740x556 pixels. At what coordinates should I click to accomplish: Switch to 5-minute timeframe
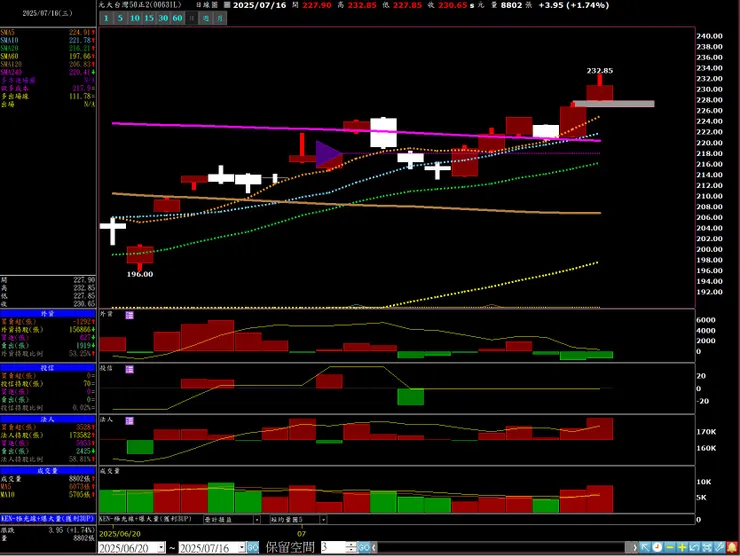point(120,18)
